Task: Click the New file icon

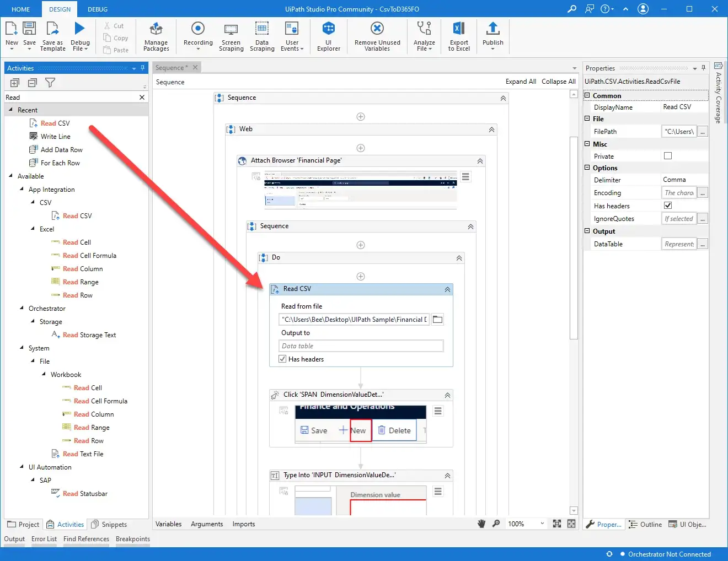Action: click(x=12, y=29)
